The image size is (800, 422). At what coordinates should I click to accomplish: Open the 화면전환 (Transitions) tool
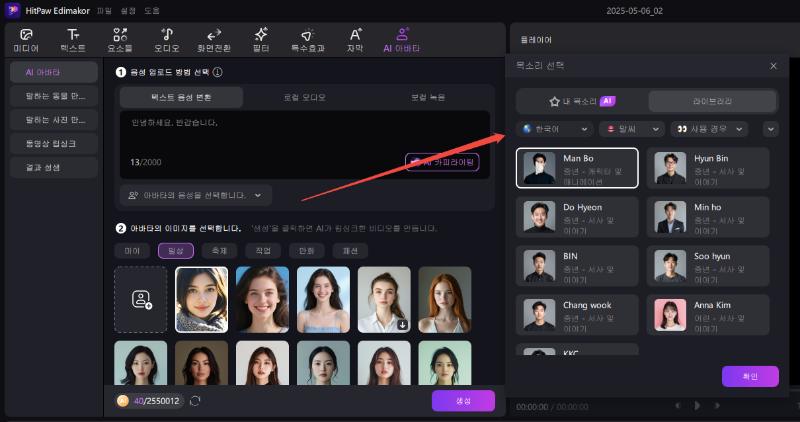214,39
